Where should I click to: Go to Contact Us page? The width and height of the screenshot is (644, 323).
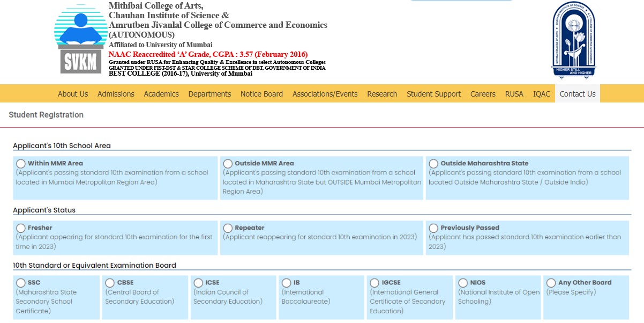click(578, 94)
